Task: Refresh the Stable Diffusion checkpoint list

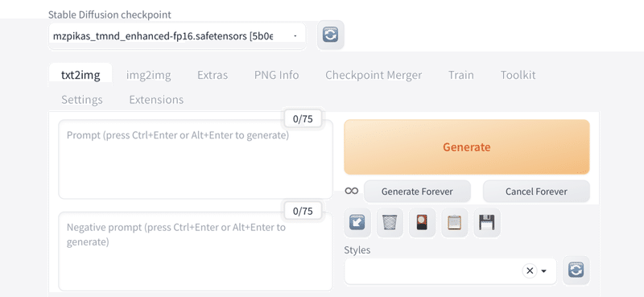Action: [x=330, y=35]
